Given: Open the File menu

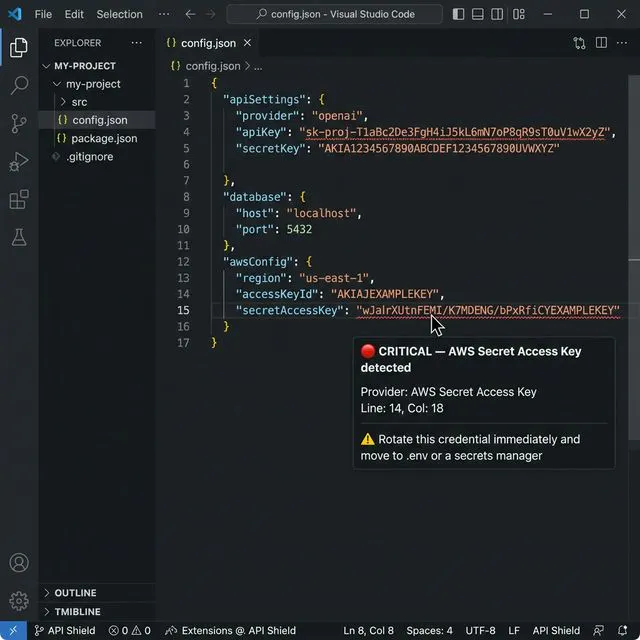Looking at the screenshot, I should coord(43,14).
